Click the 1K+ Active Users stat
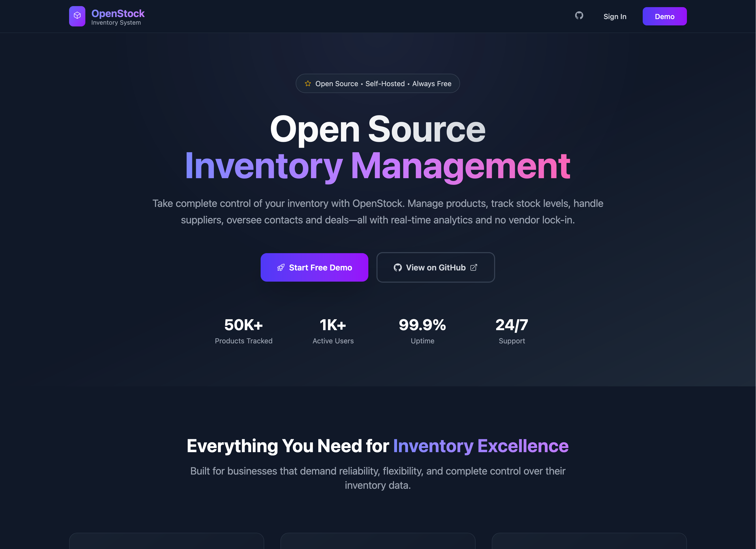This screenshot has width=756, height=549. click(x=333, y=330)
